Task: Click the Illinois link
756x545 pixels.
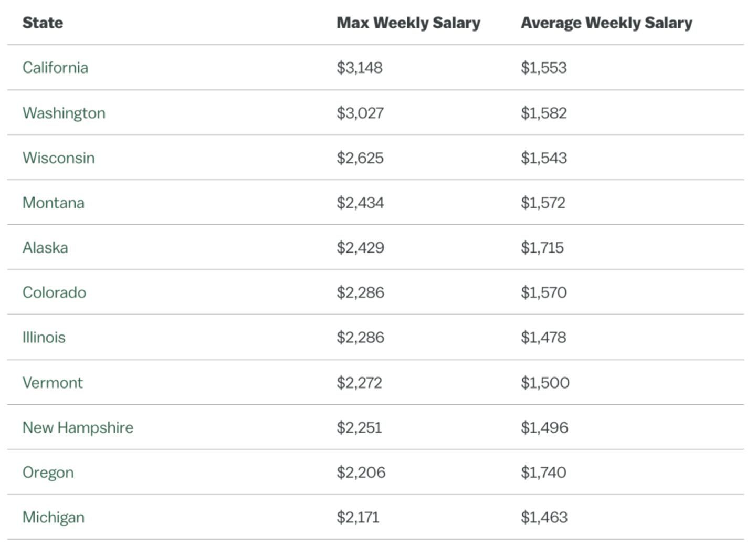Action: (x=44, y=338)
